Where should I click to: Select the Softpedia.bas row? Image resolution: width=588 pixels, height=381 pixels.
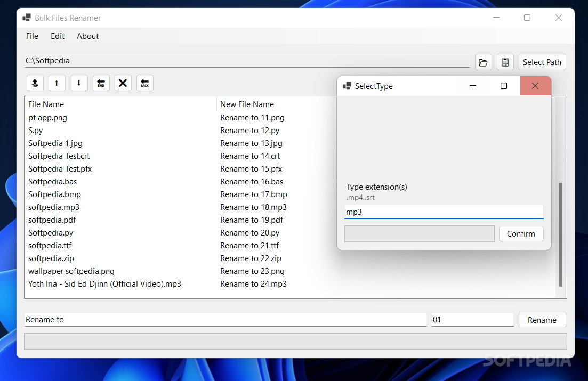point(181,182)
